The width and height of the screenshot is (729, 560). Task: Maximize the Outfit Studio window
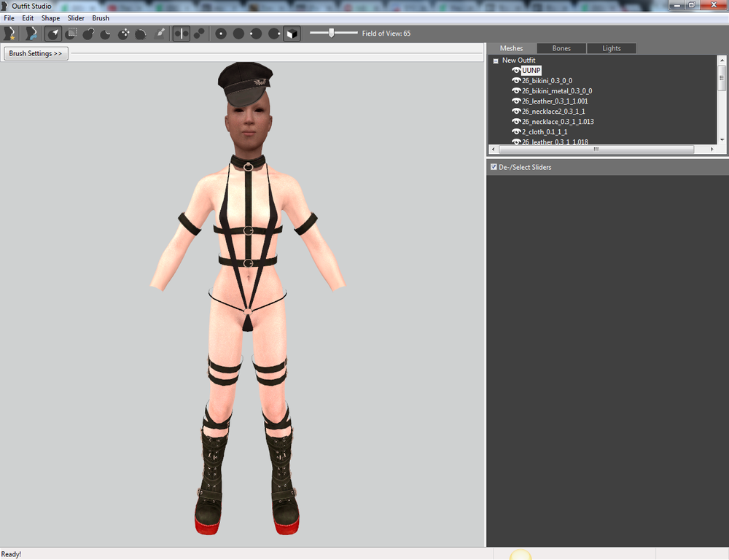[691, 4]
